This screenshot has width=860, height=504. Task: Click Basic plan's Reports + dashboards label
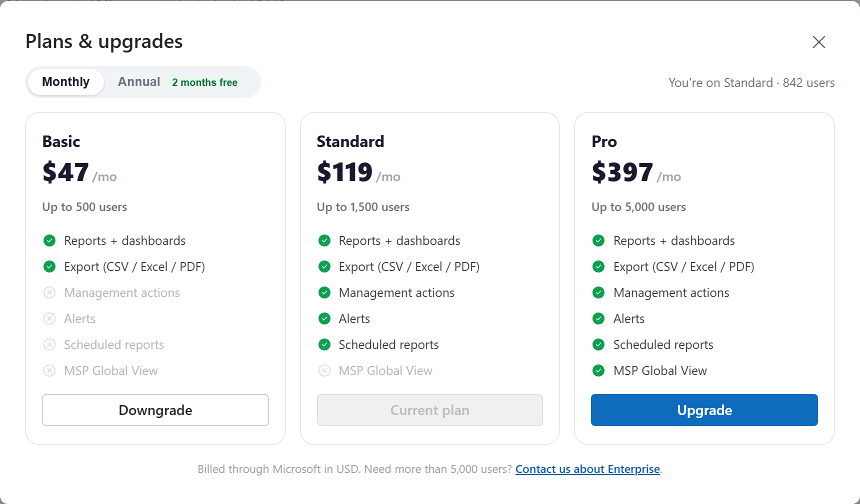click(125, 241)
